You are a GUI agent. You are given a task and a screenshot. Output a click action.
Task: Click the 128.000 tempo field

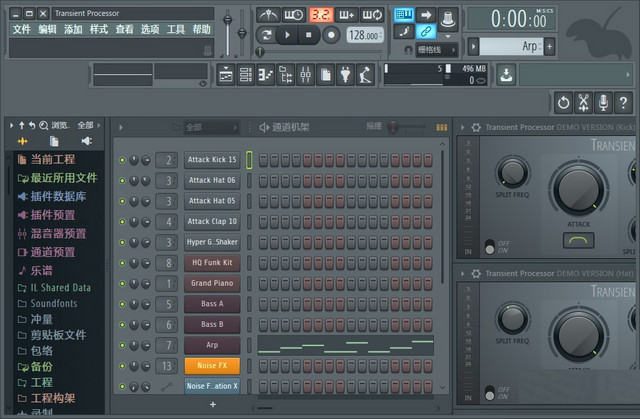365,35
